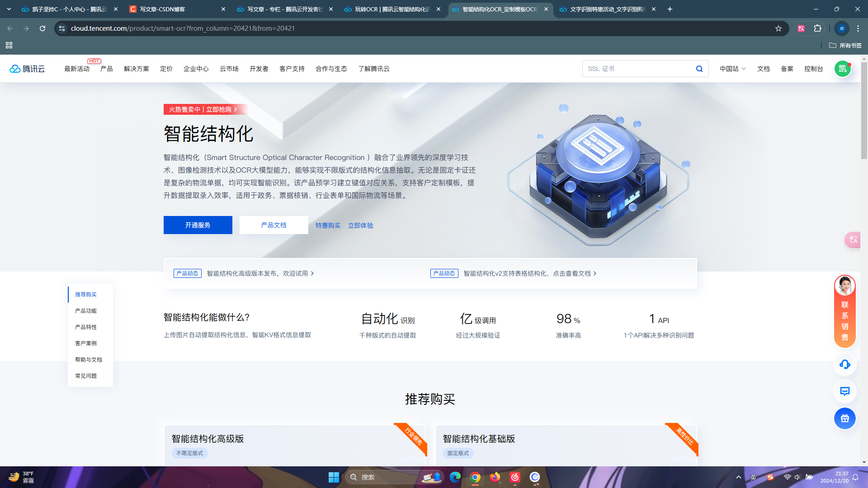Jump to 客户案例 in side navigation
This screenshot has width=868, height=488.
pyautogui.click(x=86, y=343)
